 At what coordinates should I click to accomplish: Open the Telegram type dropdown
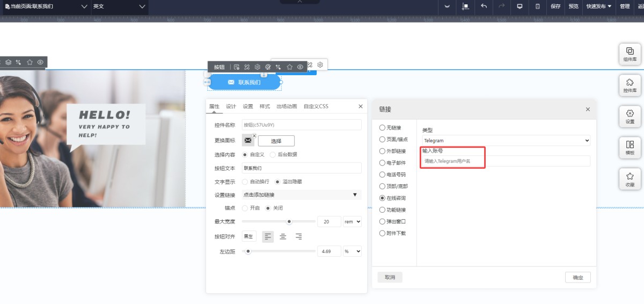pyautogui.click(x=506, y=141)
